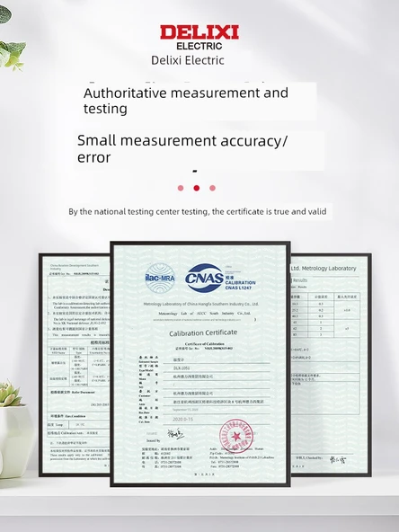Click the red DELIXI Electric logo

point(199,37)
